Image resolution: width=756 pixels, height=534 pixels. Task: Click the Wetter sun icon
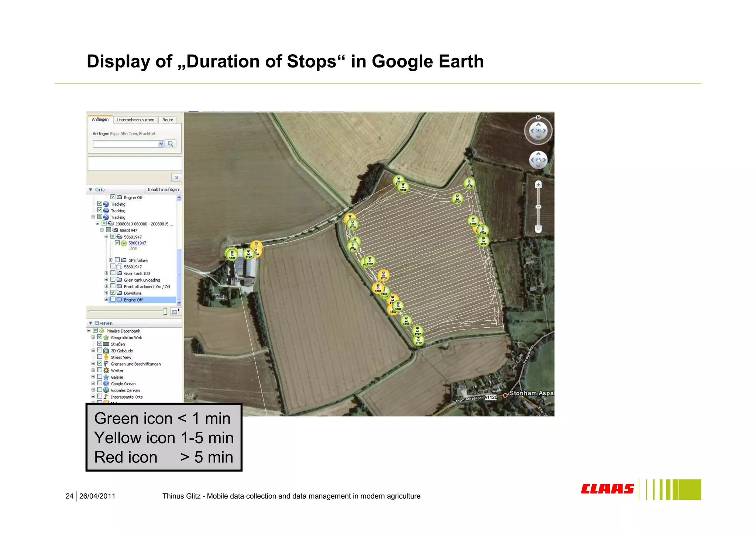click(x=106, y=370)
